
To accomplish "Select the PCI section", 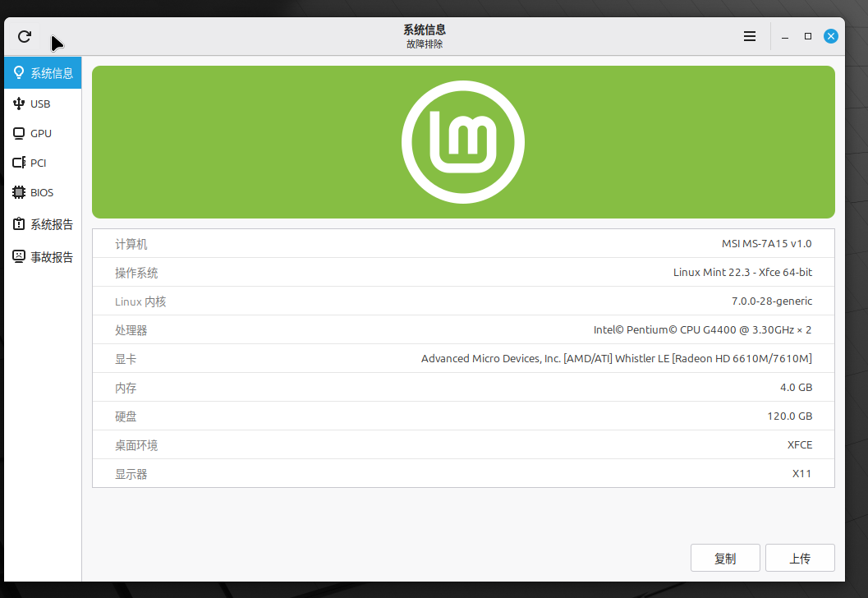I will 43,163.
